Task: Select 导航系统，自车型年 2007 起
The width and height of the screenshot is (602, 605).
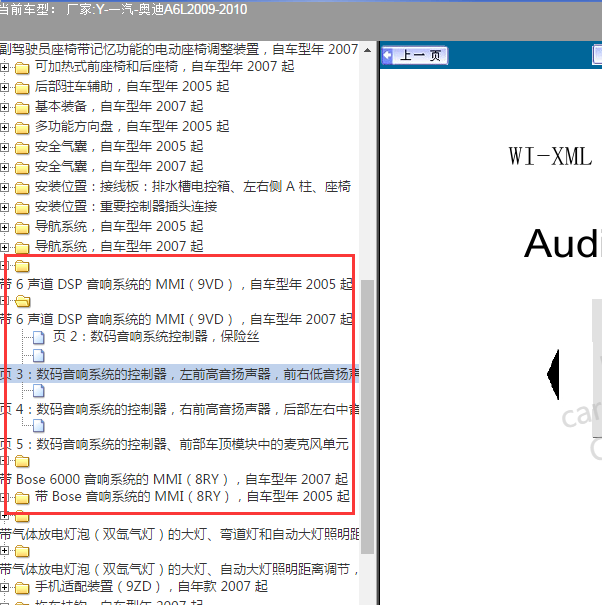Action: click(x=119, y=246)
